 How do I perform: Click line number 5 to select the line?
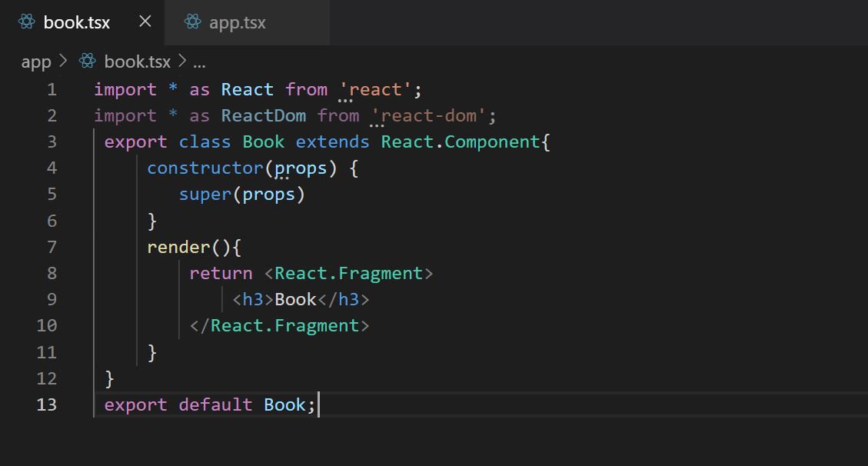[x=52, y=194]
